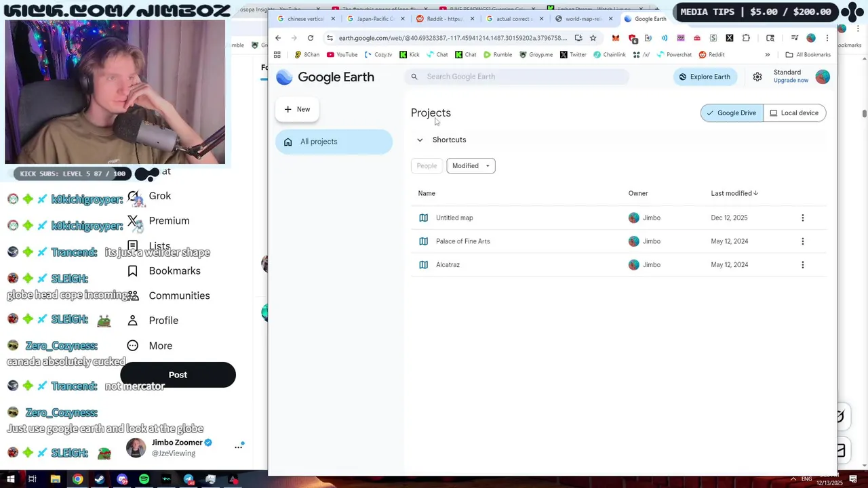868x488 pixels.
Task: Click the page vertical scrollbar thumb
Action: pyautogui.click(x=864, y=114)
